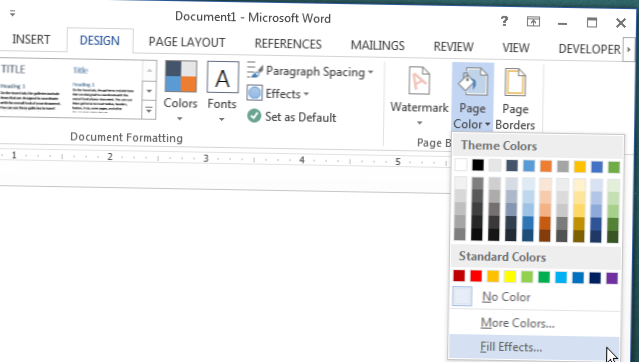
Task: Choose purple standard color
Action: tap(612, 278)
